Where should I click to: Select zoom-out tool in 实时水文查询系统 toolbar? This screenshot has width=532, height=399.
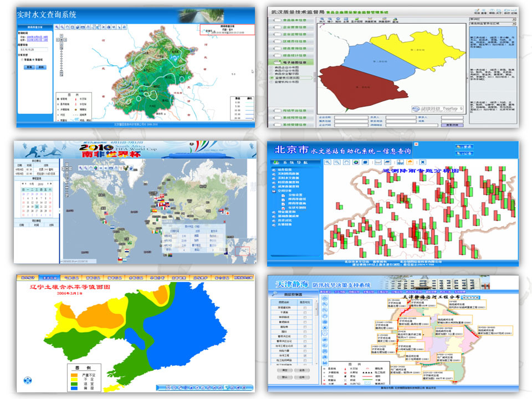[x=62, y=27]
